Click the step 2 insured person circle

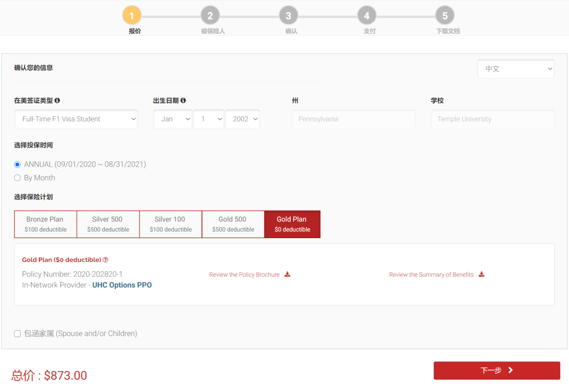click(210, 16)
